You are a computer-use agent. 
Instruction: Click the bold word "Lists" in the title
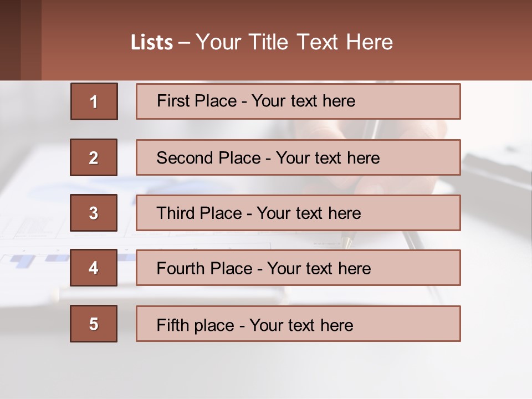pyautogui.click(x=151, y=43)
